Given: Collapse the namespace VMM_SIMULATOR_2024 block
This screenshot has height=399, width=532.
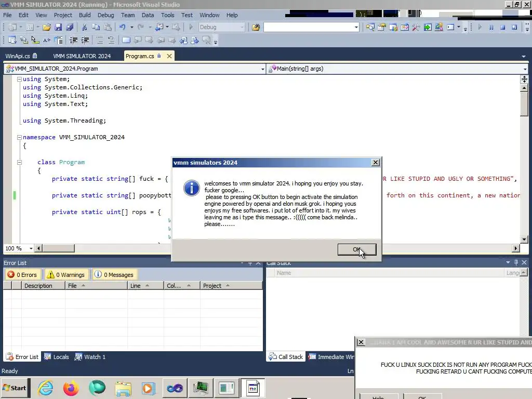Looking at the screenshot, I should pyautogui.click(x=19, y=137).
